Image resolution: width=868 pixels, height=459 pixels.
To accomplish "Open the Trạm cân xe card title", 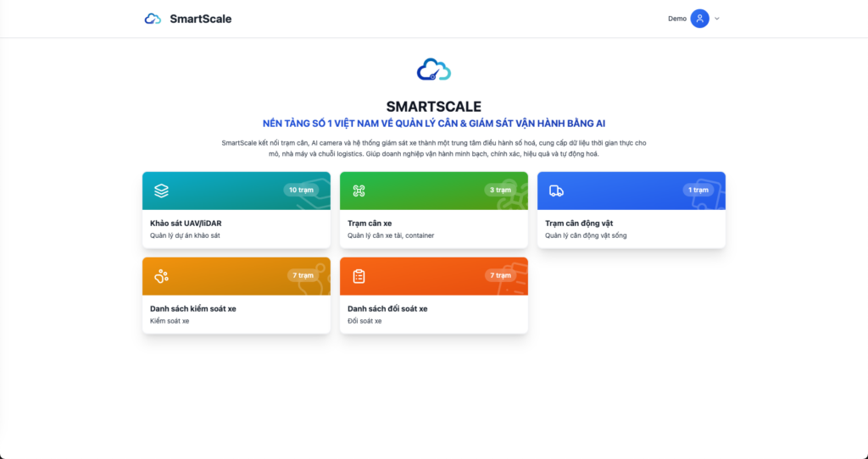I will point(370,224).
